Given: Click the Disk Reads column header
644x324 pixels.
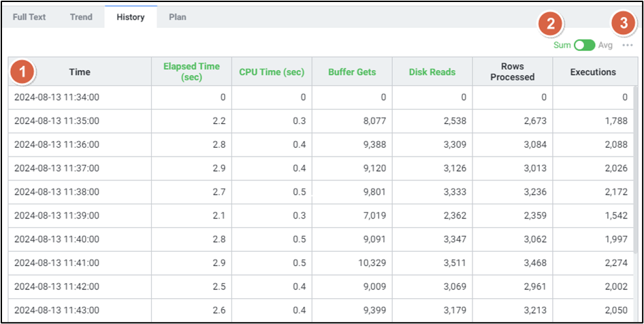Looking at the screenshot, I should coord(432,72).
